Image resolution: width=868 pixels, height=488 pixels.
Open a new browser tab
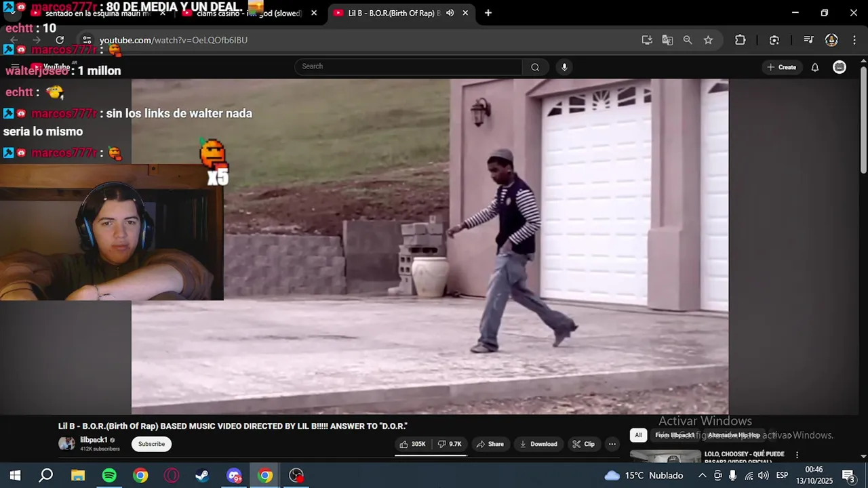(488, 13)
